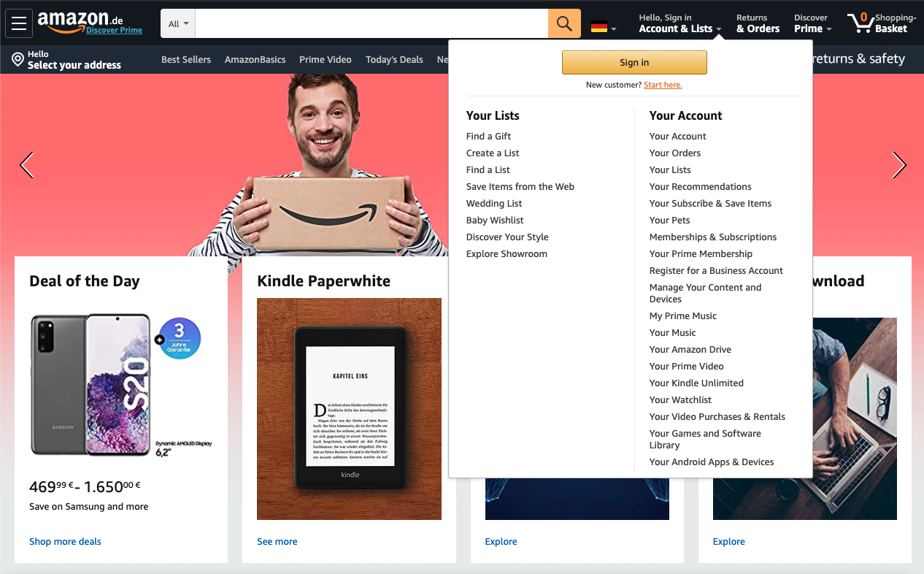Screen dimensions: 924x574
Task: Click the Kindle Paperwhite heading
Action: click(x=324, y=281)
